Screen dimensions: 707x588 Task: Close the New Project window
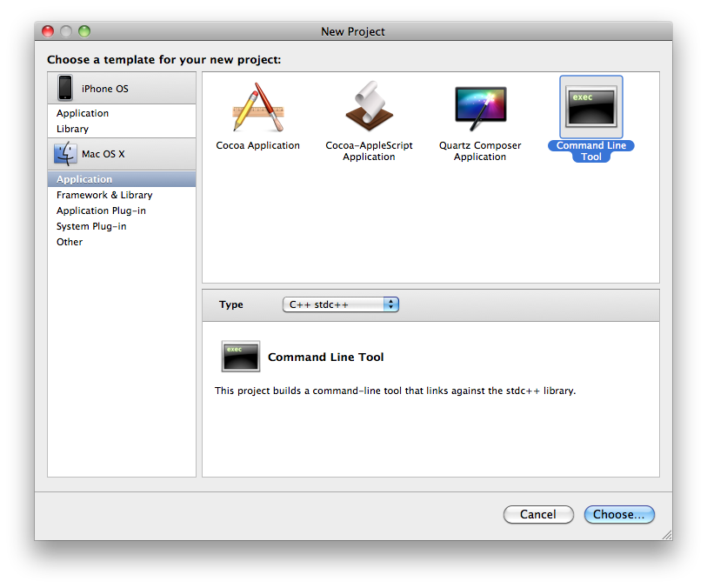pyautogui.click(x=48, y=31)
